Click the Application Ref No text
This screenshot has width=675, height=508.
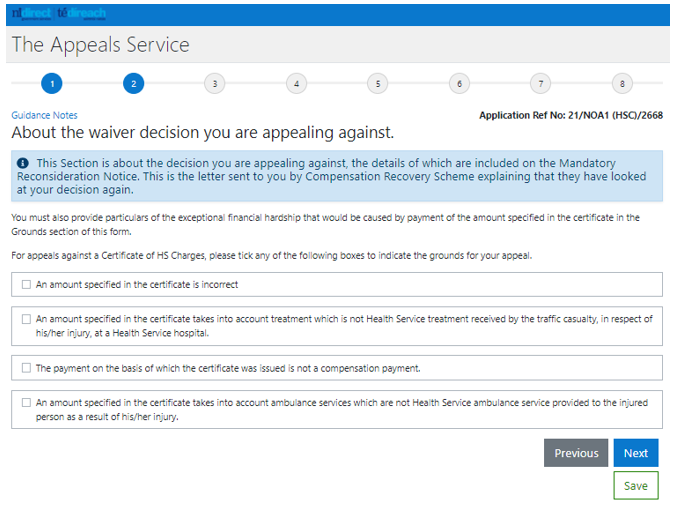pos(571,115)
